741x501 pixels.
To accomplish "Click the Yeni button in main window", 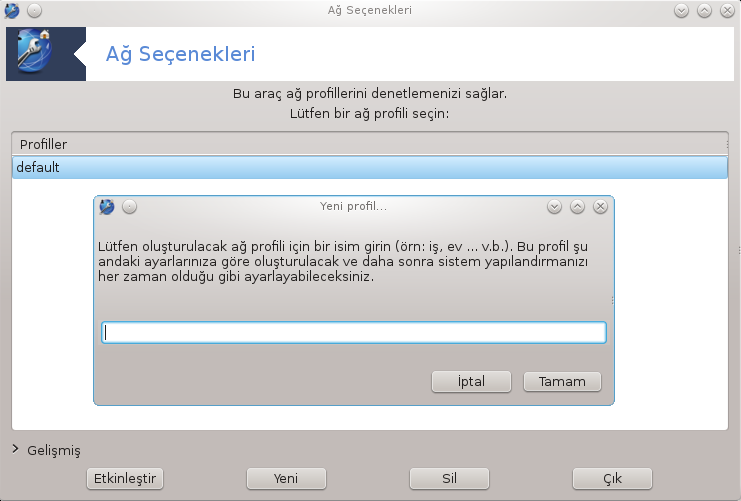I will (286, 478).
